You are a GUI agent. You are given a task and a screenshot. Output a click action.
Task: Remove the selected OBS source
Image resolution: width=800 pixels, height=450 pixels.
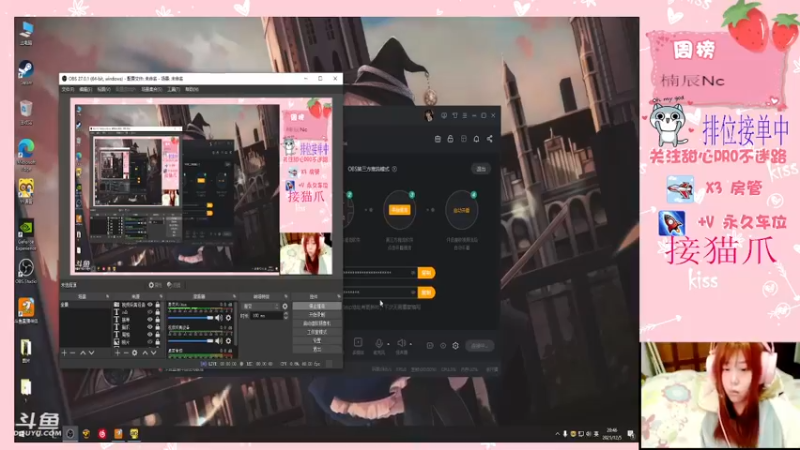(126, 353)
